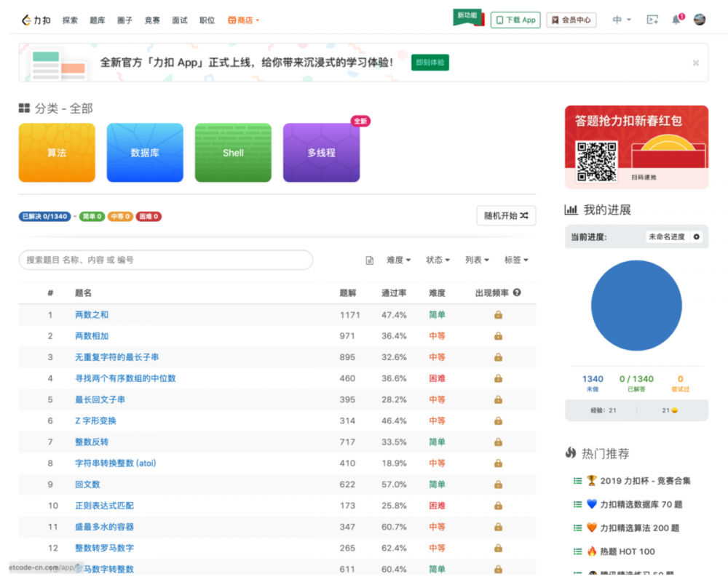
Task: Open the language selector showing 中
Action: pyautogui.click(x=617, y=20)
